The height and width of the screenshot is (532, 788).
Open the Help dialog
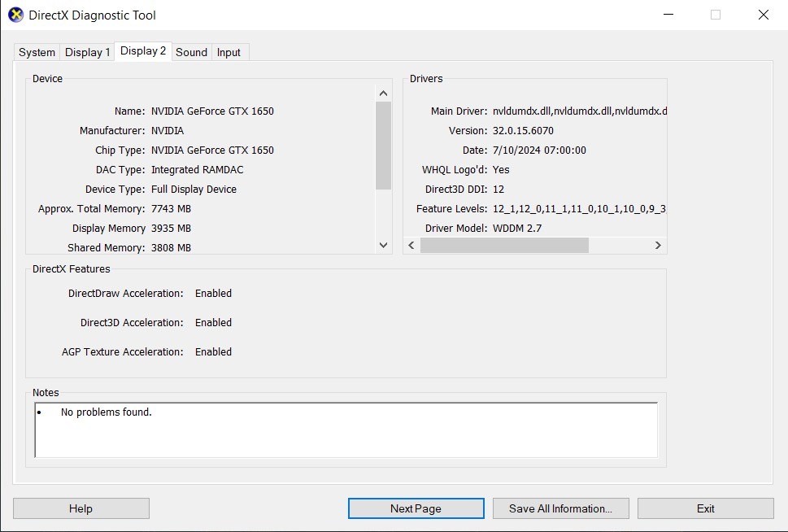click(81, 508)
